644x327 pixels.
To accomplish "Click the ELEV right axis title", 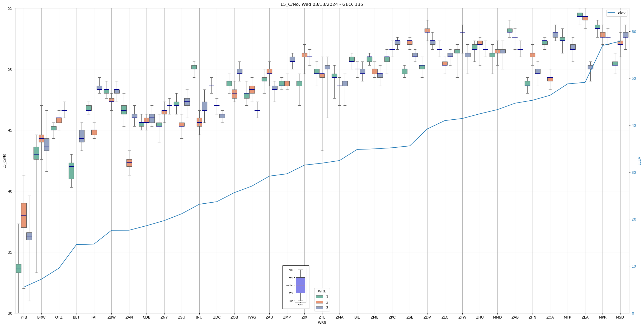I will coord(639,161).
